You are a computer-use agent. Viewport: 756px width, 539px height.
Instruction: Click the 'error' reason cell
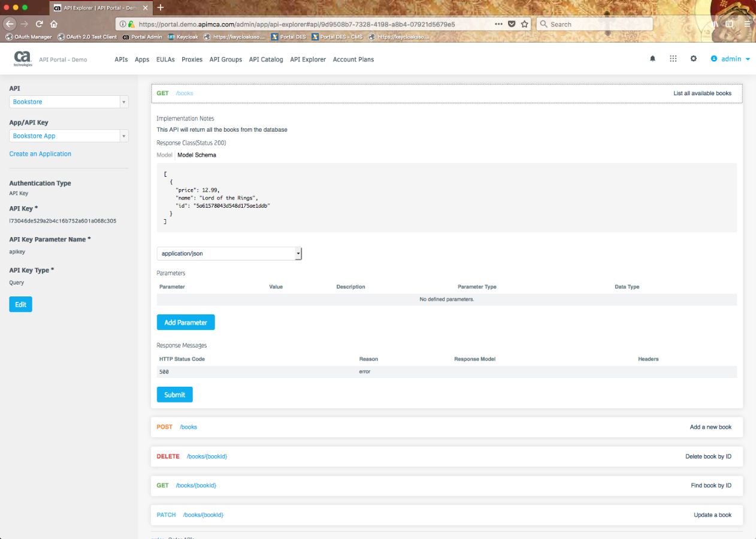point(365,372)
